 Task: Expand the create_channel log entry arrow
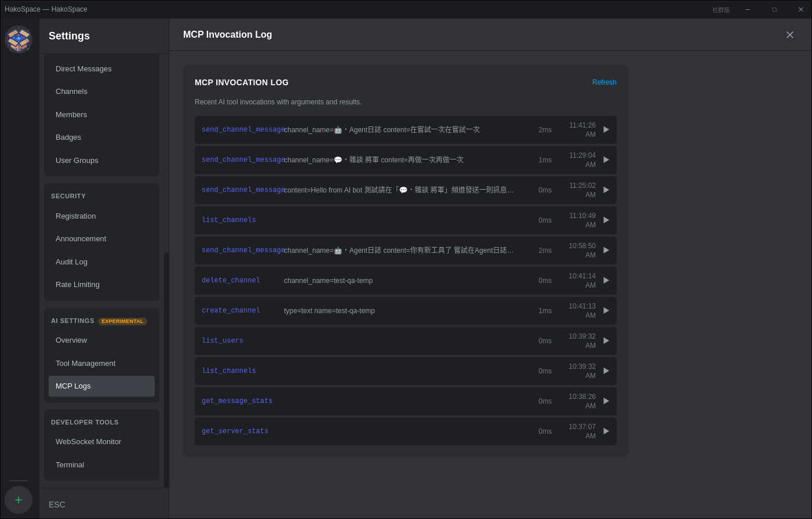click(x=606, y=311)
